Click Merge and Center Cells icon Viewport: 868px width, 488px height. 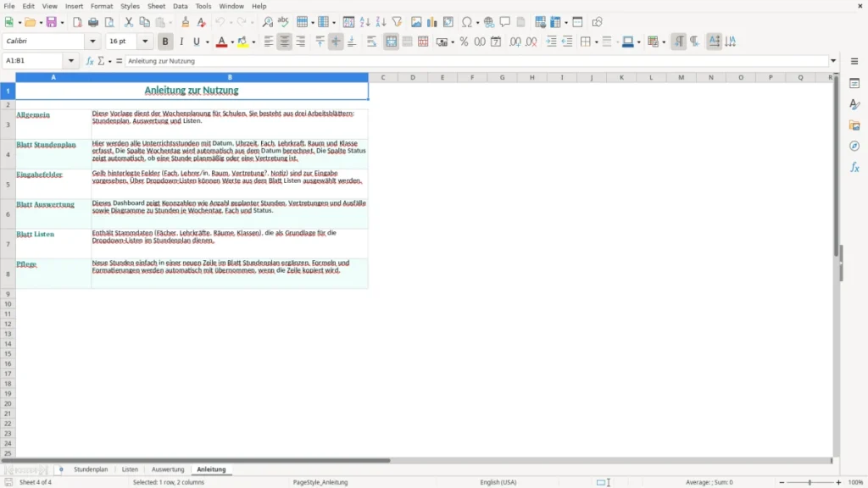point(391,42)
